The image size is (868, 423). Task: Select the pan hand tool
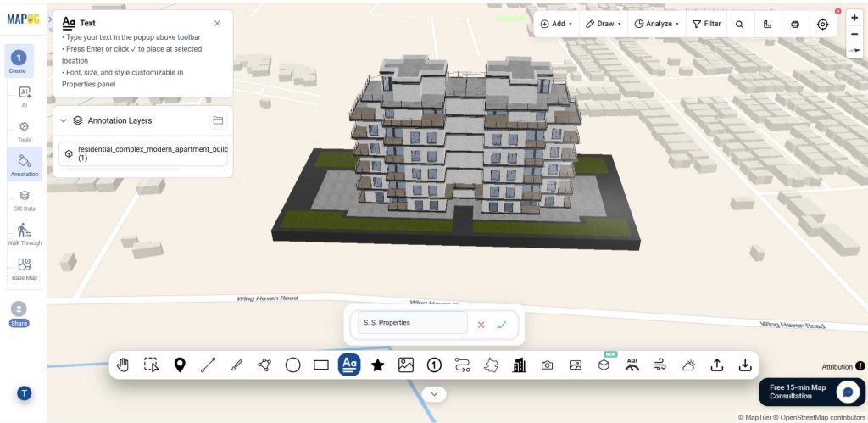123,365
